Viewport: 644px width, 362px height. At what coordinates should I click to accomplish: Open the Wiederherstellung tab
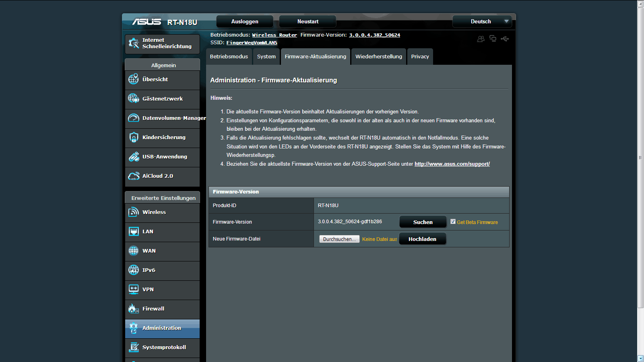[x=379, y=57]
